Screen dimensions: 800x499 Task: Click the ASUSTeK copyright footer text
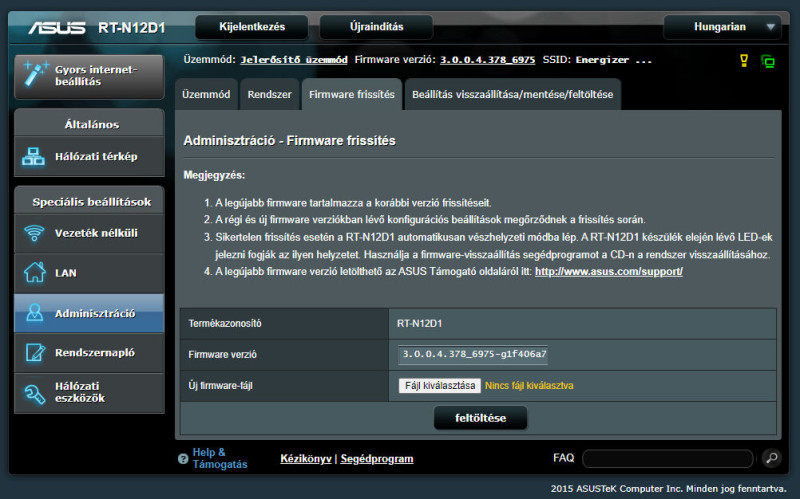pos(669,489)
